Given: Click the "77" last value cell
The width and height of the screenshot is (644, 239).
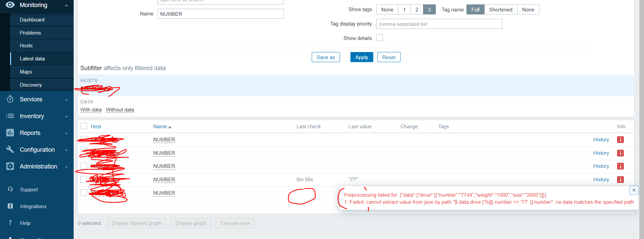Looking at the screenshot, I should pos(353,180).
